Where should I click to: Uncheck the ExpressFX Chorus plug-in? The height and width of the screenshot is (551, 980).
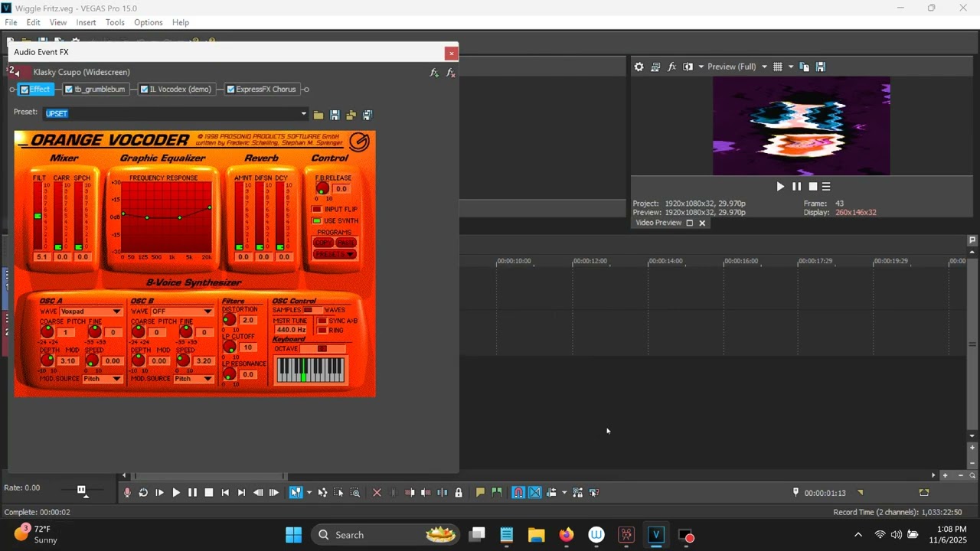230,90
